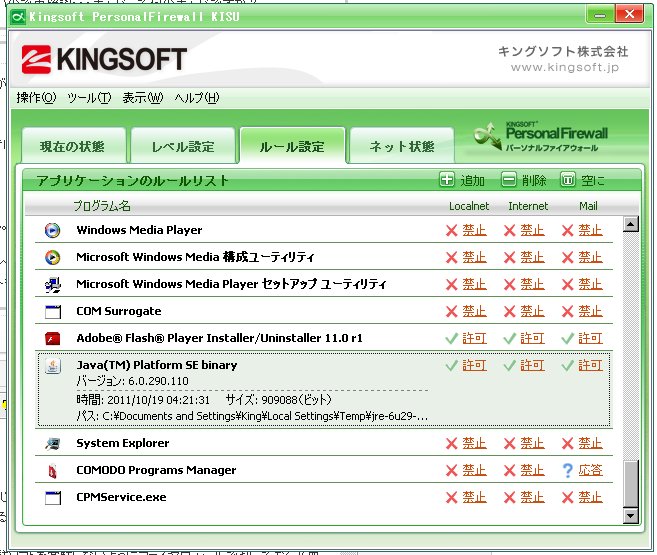Switch to the レベル設定 tab

tap(183, 146)
